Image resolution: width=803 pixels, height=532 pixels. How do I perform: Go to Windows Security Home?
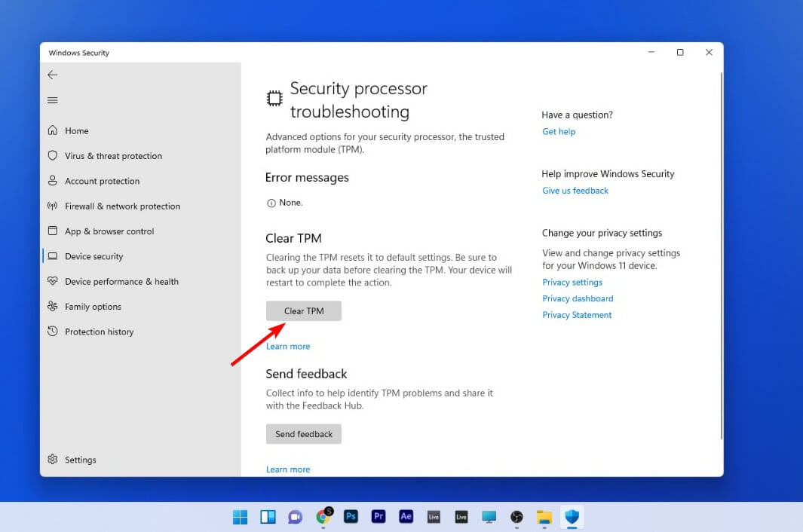point(76,130)
